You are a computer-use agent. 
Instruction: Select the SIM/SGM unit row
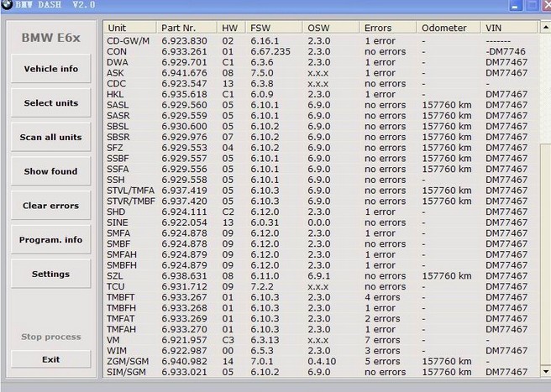(322, 372)
